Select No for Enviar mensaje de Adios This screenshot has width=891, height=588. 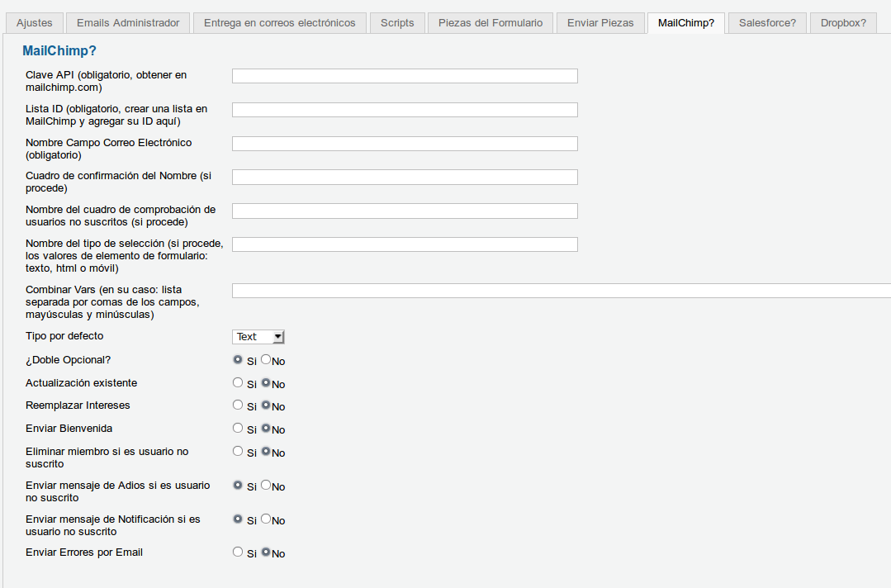coord(265,485)
